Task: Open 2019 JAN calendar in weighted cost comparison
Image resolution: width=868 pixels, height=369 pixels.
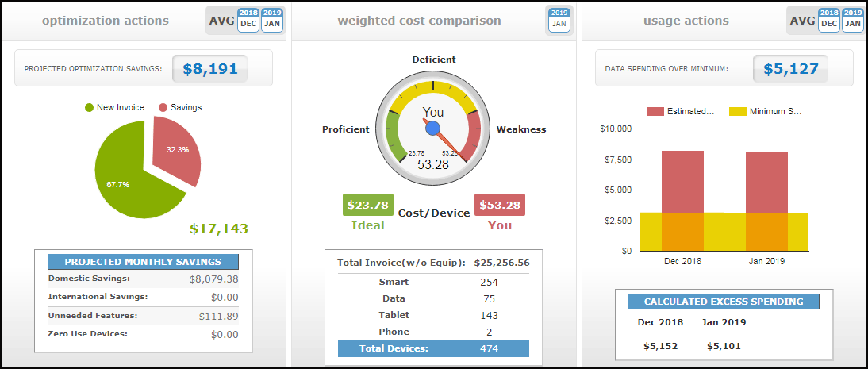Action: [x=559, y=20]
